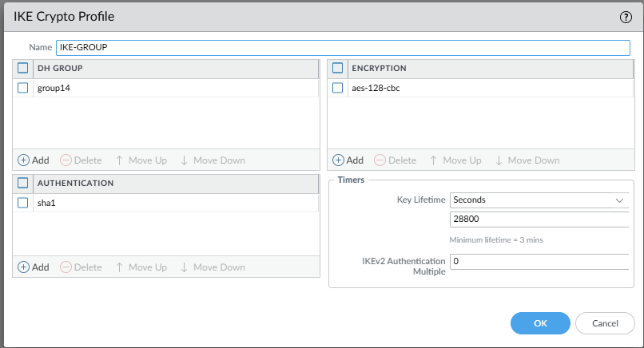Screen dimensions: 644x348
Task: Select all Encryption entries header checkbox
Action: [338, 69]
